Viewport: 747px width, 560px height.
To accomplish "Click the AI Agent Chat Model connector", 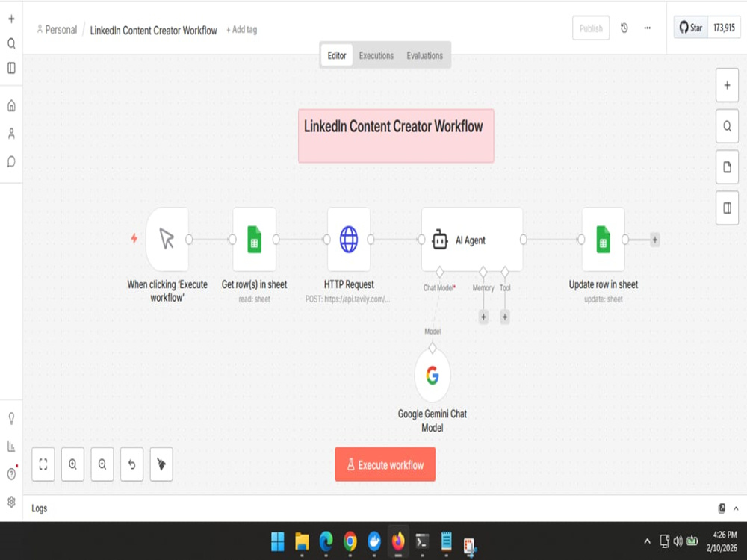I will [440, 273].
